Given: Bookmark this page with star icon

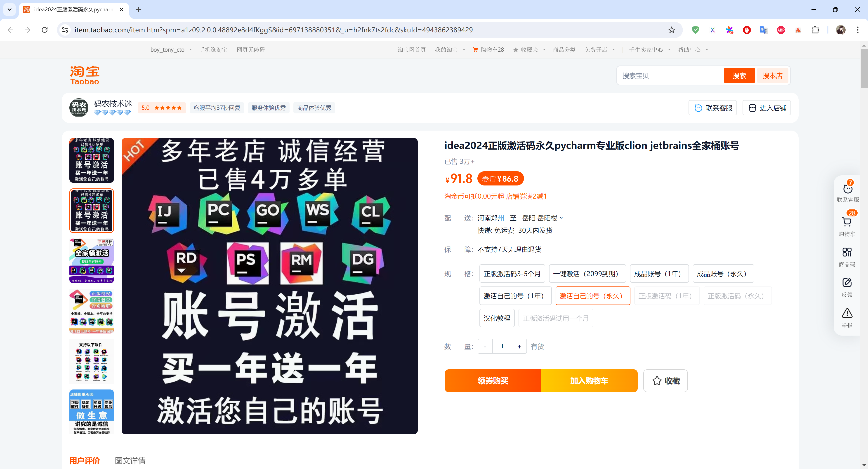Looking at the screenshot, I should point(672,30).
